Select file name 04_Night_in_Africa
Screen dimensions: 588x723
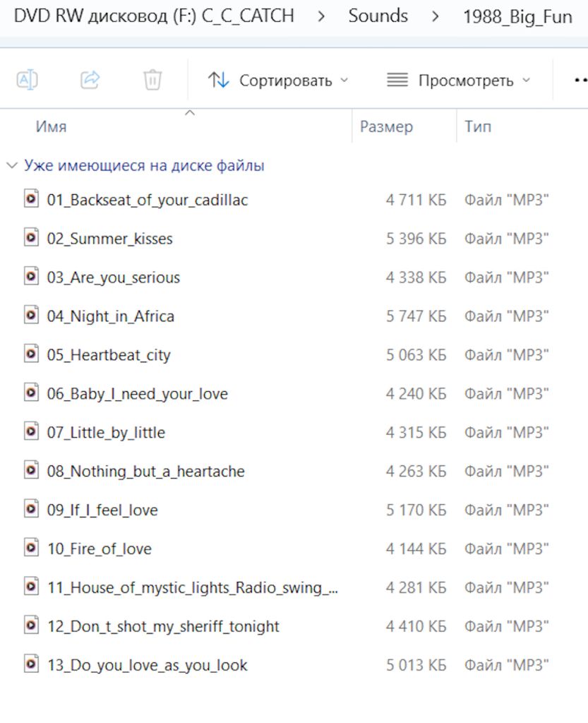[x=111, y=316]
